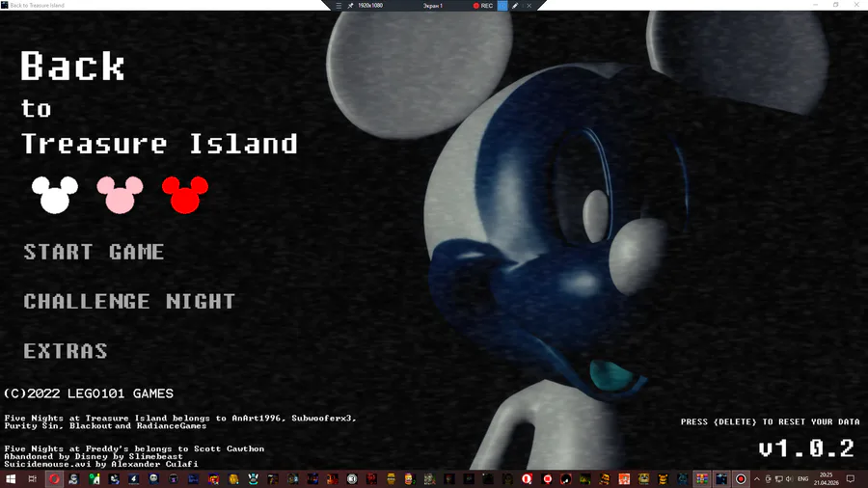
Task: Click the Back title text
Action: point(72,67)
